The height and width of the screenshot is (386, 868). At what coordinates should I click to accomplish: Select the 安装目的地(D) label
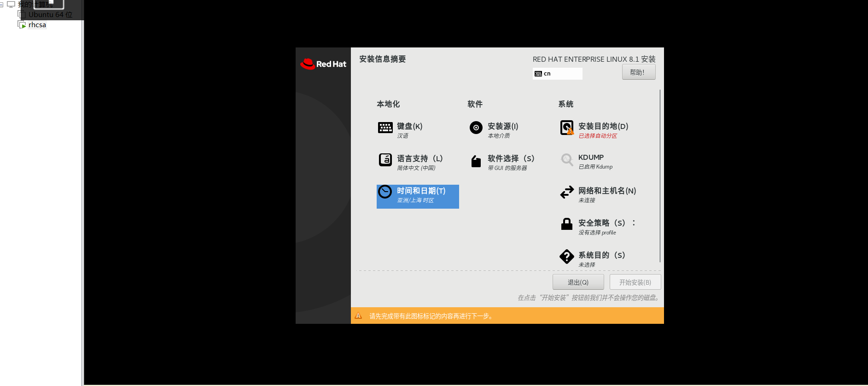[x=603, y=126]
